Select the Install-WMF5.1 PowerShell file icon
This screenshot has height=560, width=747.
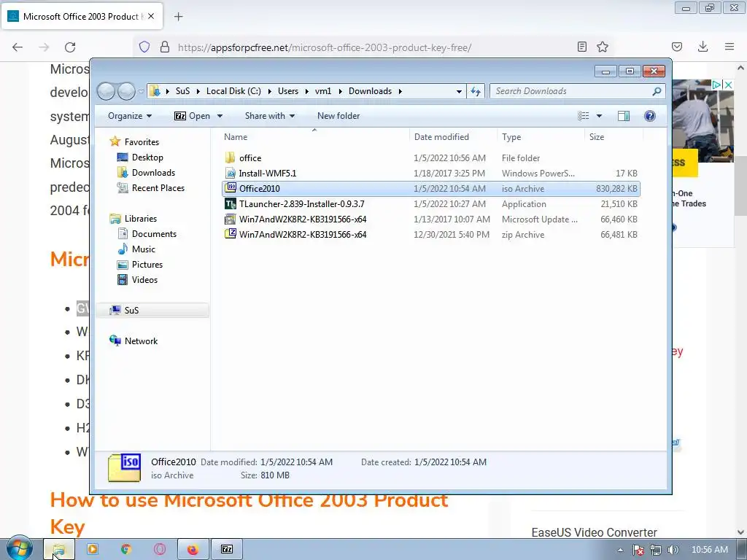click(x=230, y=173)
